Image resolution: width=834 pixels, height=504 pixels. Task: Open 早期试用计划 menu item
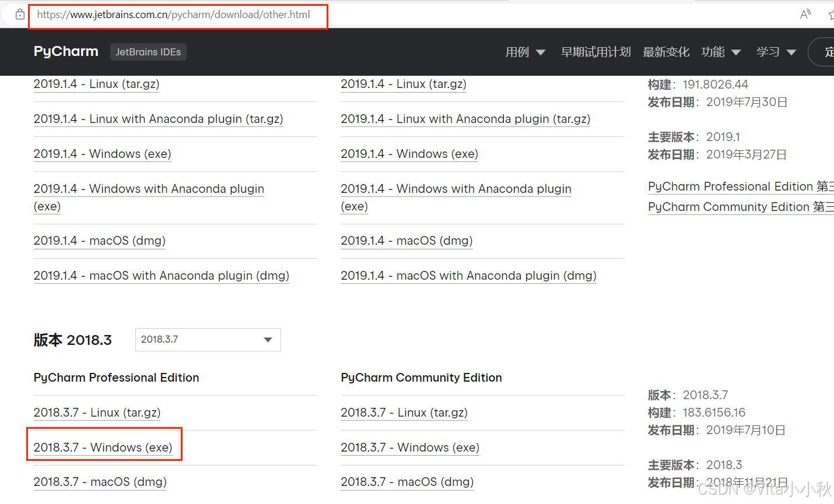[x=595, y=52]
